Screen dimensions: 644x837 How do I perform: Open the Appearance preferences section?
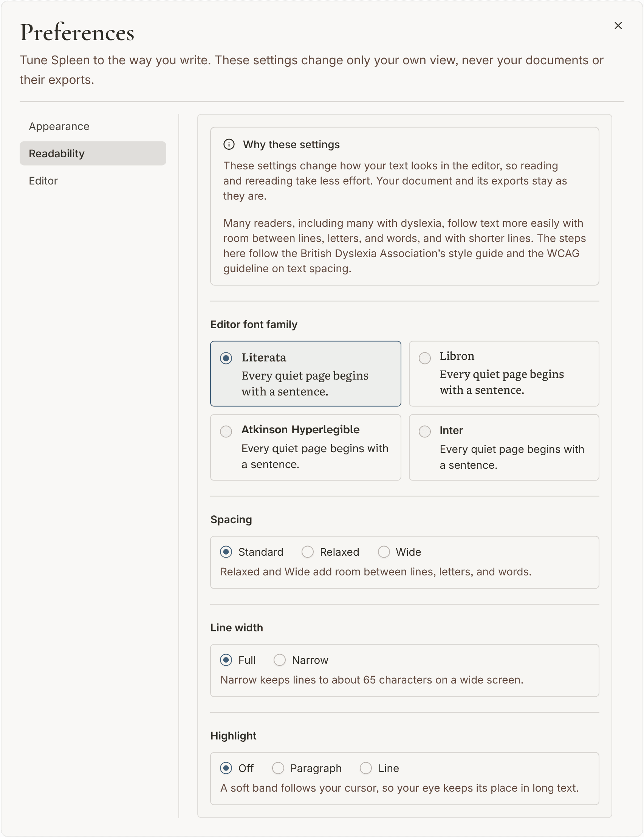coord(93,126)
